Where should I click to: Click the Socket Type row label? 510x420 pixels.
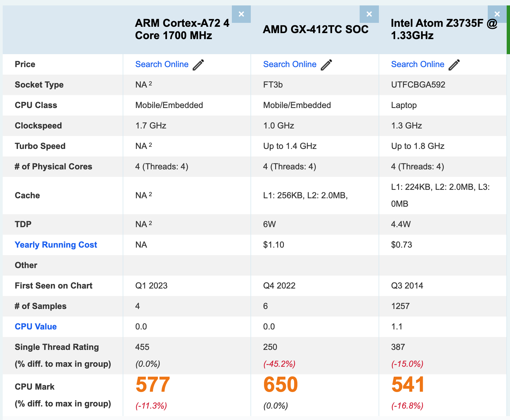(x=39, y=85)
